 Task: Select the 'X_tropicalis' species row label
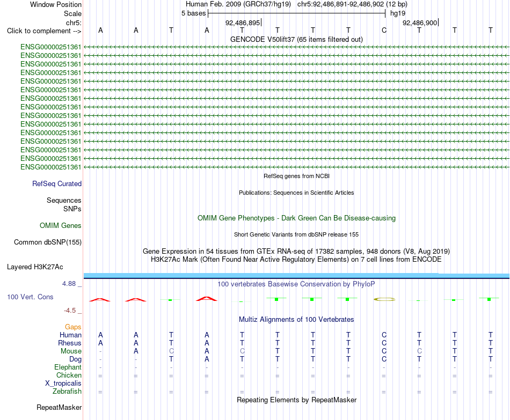pos(63,384)
